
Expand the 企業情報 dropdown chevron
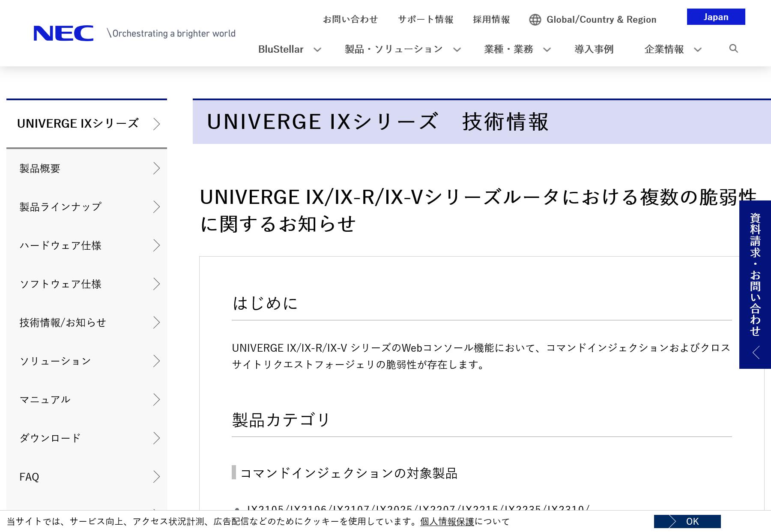click(698, 50)
